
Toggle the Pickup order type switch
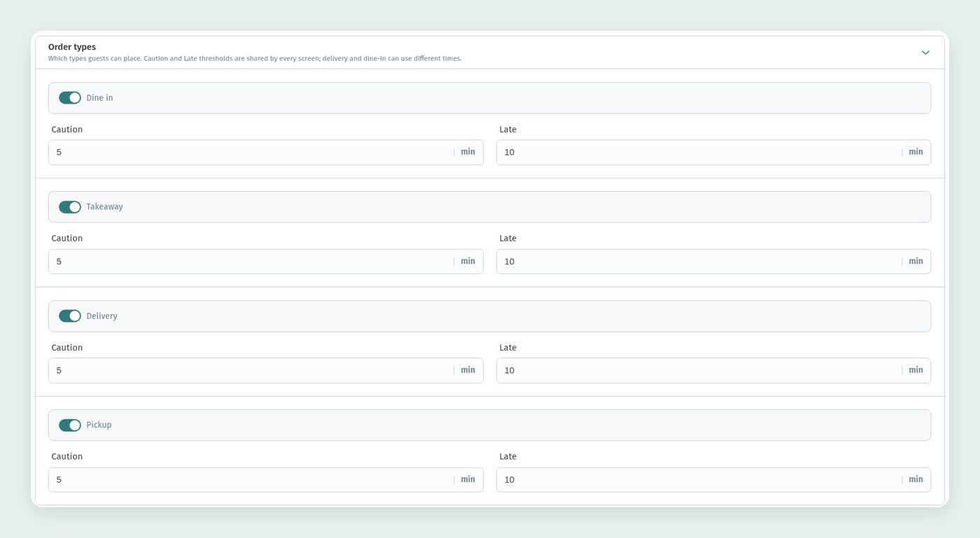pyautogui.click(x=70, y=425)
